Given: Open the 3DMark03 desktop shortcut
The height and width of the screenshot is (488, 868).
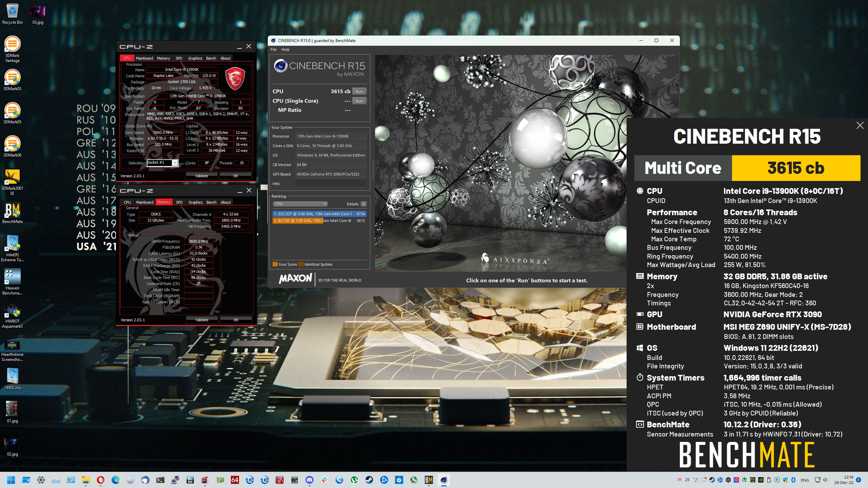Looking at the screenshot, I should pos(13,80).
